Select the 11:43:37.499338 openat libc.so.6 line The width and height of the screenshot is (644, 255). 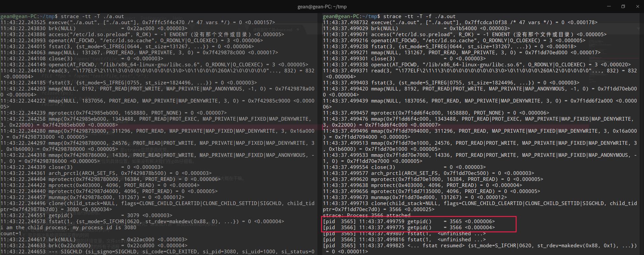(x=477, y=64)
